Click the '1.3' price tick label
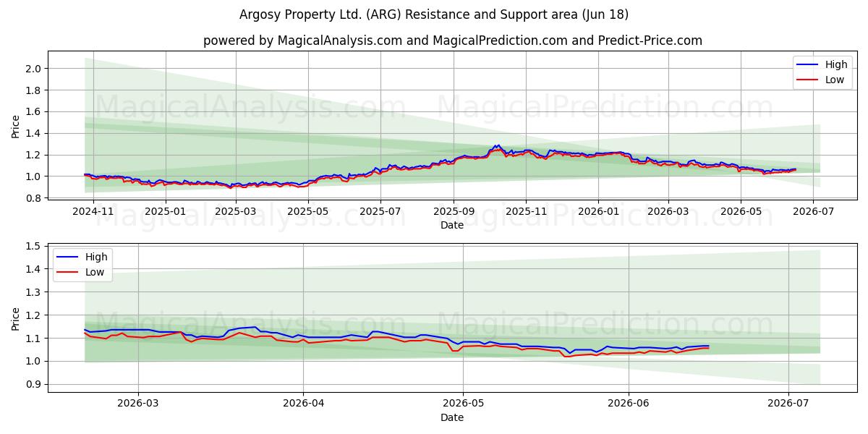Viewport: 868px width, 434px height. coord(35,292)
